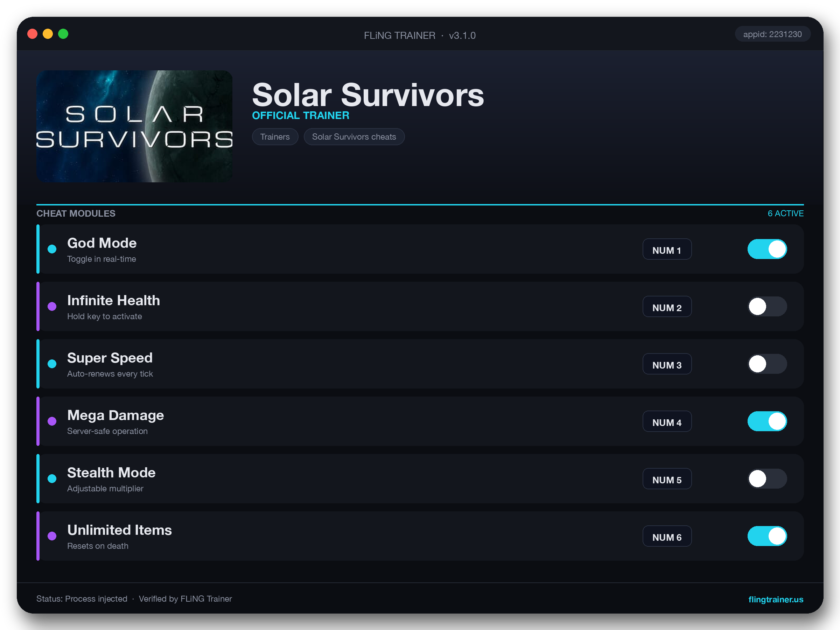Viewport: 840px width, 630px height.
Task: Click 'Adjustable multiplier' description
Action: click(105, 488)
